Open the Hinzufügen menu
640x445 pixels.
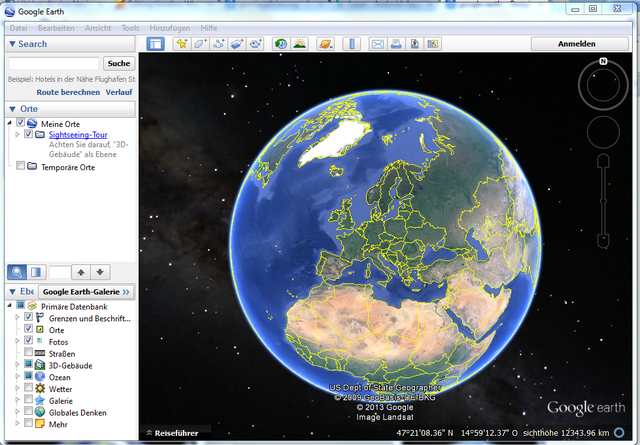[169, 28]
